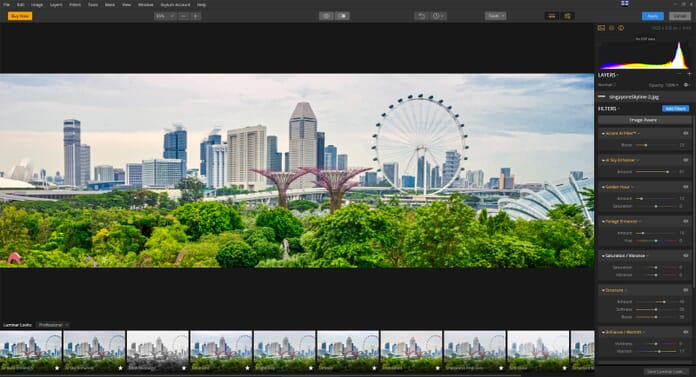
Task: Open the Filters menu
Action: (75, 4)
